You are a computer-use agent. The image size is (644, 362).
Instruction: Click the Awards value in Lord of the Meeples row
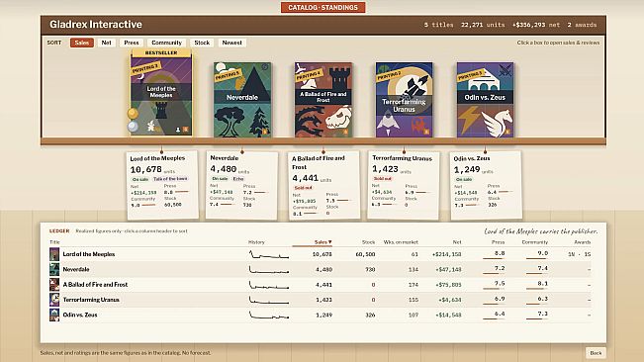point(580,254)
